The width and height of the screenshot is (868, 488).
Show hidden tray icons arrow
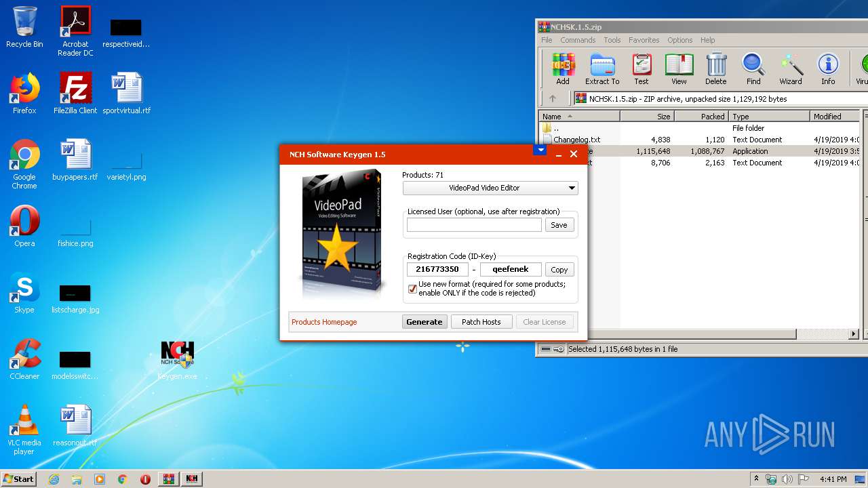click(756, 479)
